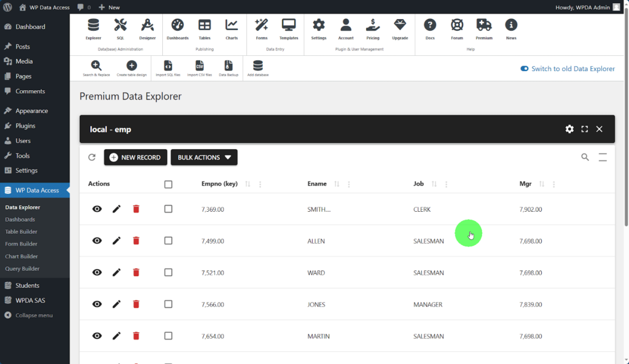Viewport: 629px width, 364px height.
Task: Click the Search & Replace icon
Action: pyautogui.click(x=96, y=66)
